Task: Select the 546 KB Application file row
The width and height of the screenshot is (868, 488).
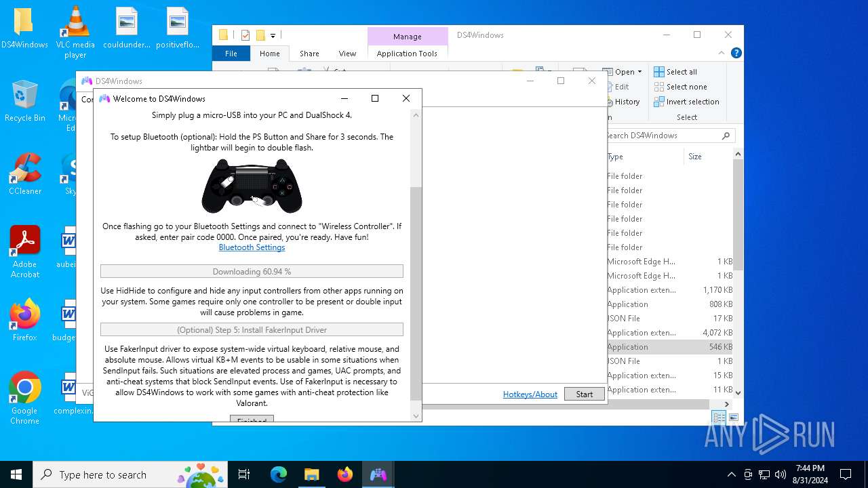Action: [670, 346]
